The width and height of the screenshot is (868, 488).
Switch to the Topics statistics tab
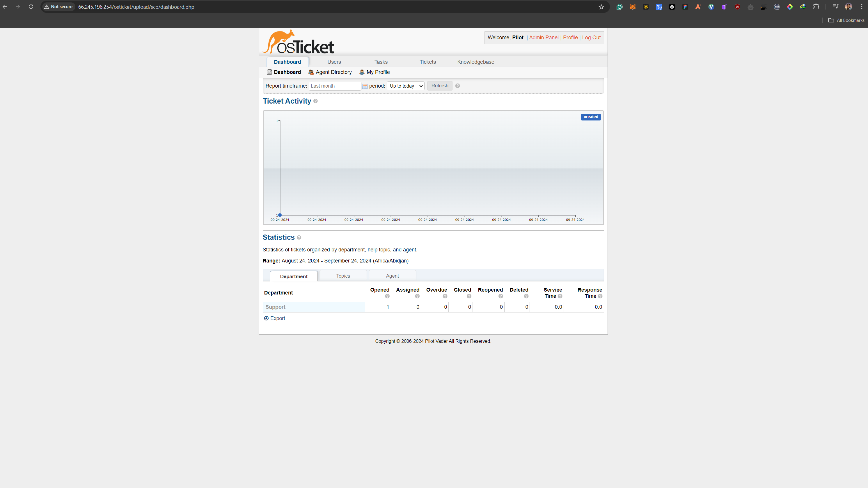click(x=343, y=276)
